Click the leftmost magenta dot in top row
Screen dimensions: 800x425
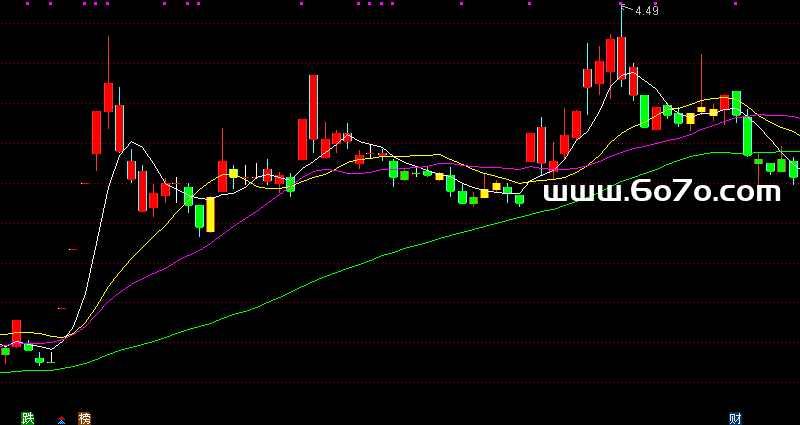[x=27, y=4]
